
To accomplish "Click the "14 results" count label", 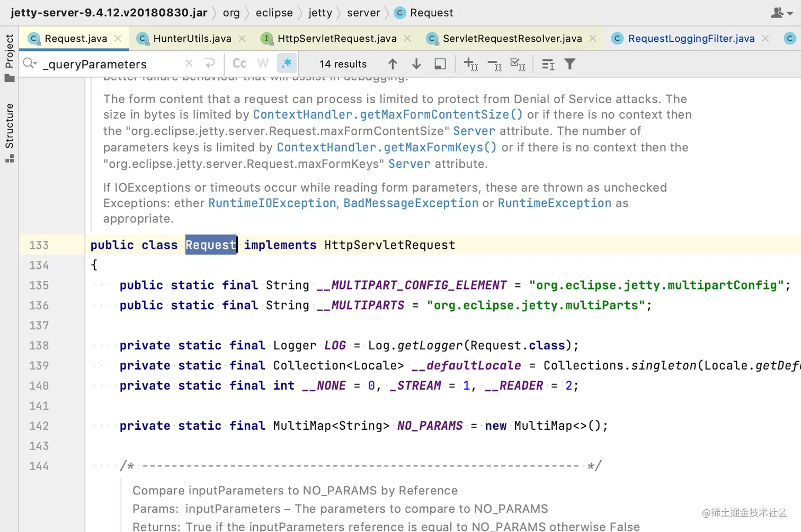I will 343,64.
